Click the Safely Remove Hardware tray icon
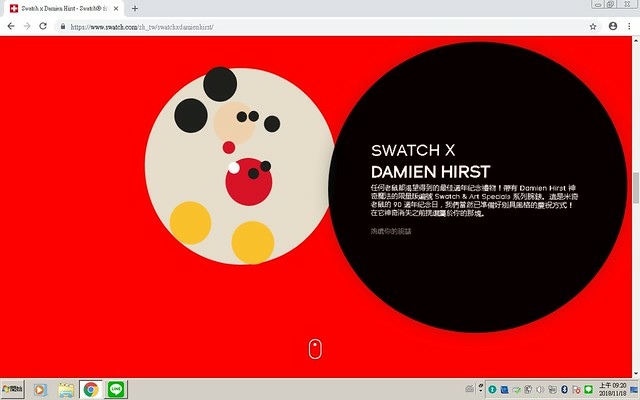This screenshot has width=640, height=400. (528, 389)
